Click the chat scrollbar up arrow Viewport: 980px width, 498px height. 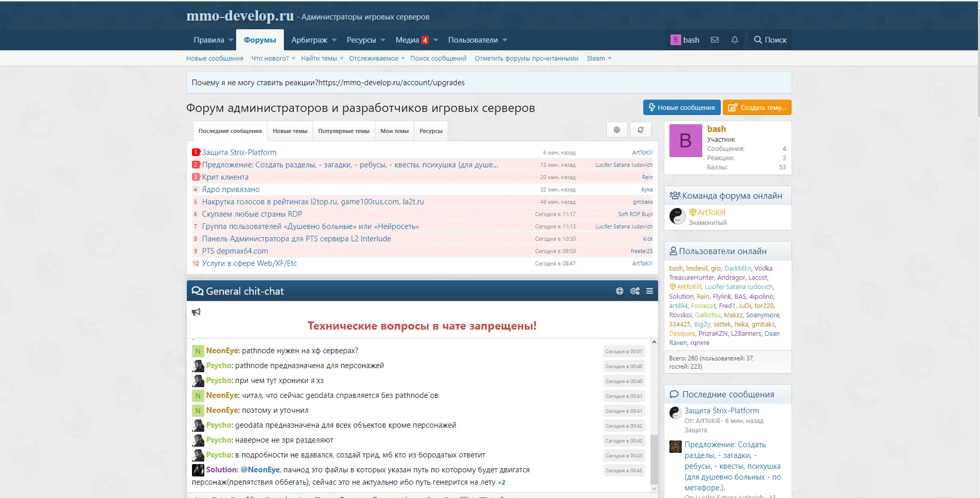[x=654, y=342]
